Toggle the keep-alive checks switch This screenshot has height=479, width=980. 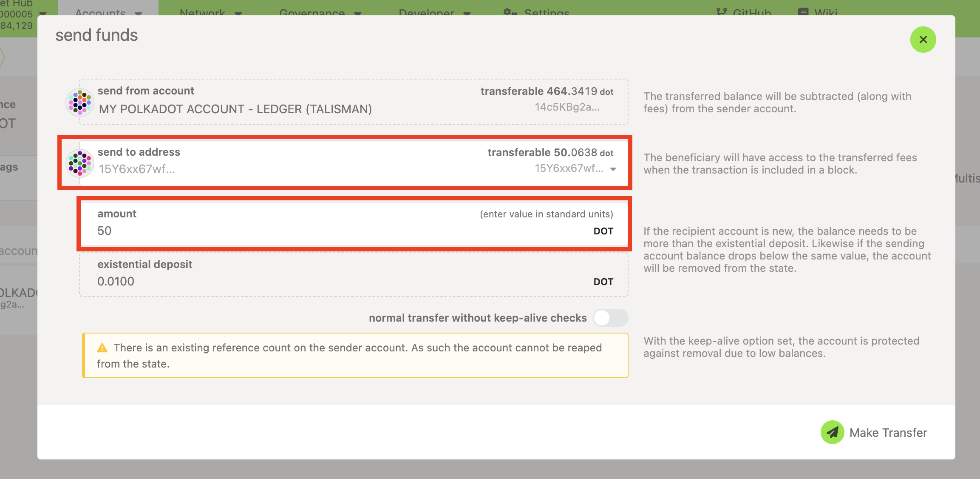click(610, 318)
